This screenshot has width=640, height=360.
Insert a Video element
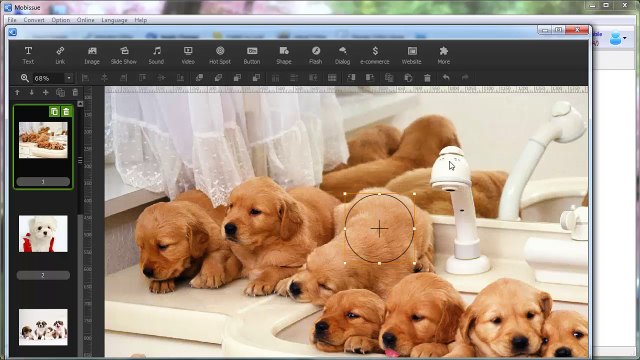(x=188, y=55)
